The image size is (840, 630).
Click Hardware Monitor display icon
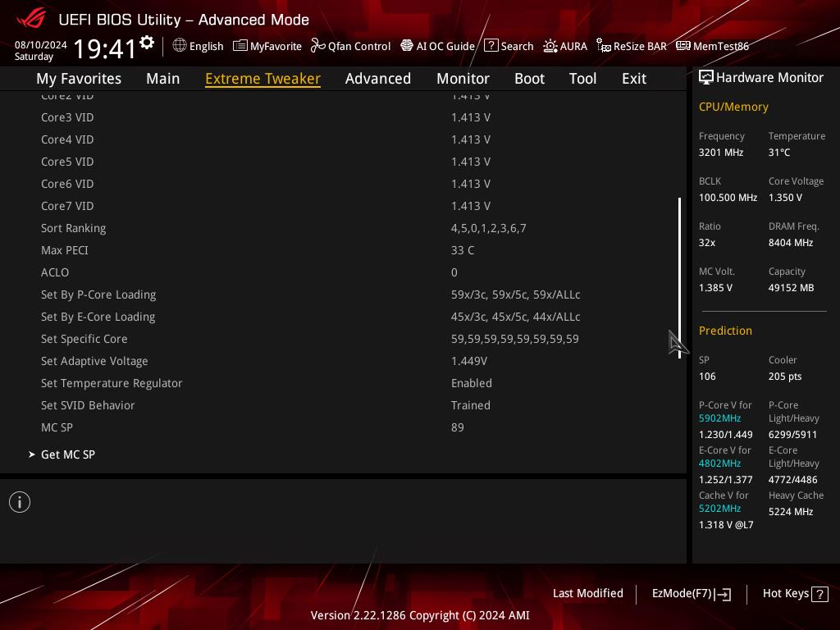706,78
